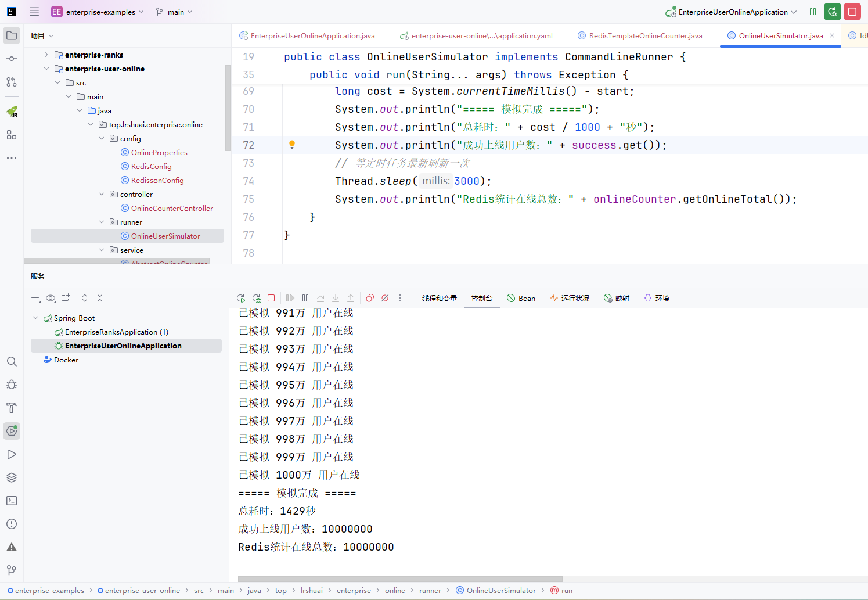Screen dimensions: 868x600
Task: Click the red Stop icon in Services toolbar
Action: pyautogui.click(x=271, y=298)
